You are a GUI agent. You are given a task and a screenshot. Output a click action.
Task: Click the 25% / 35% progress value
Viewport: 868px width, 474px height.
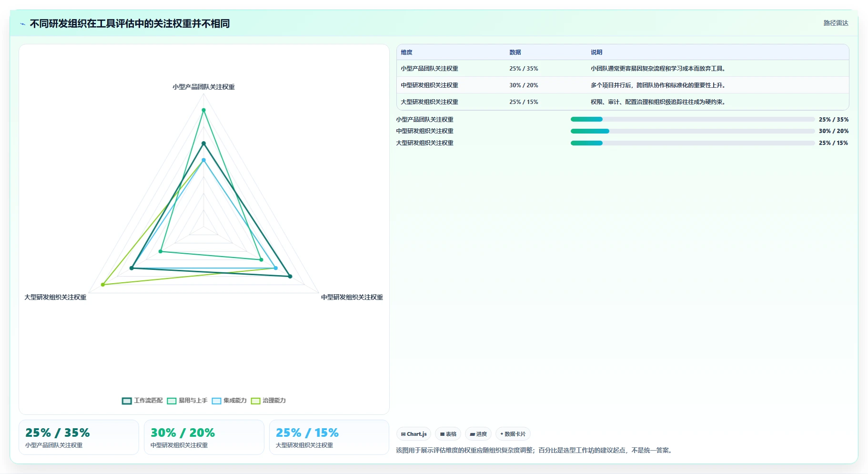tap(833, 120)
